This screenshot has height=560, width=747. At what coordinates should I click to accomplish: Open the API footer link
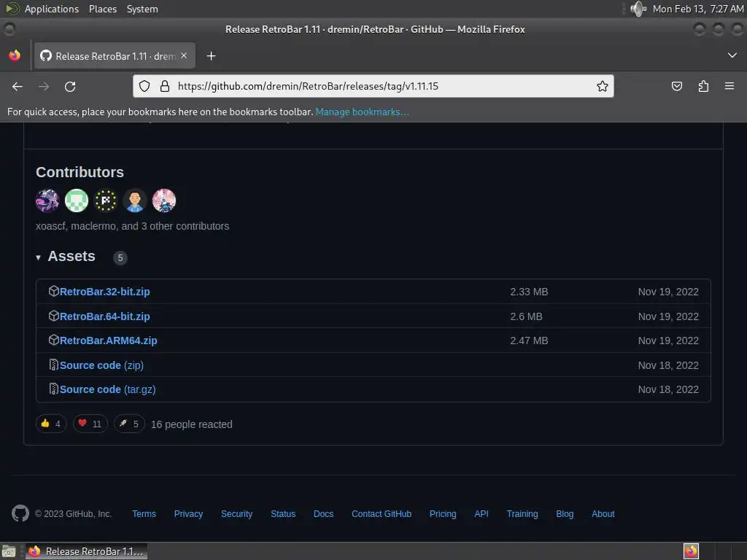pos(481,514)
